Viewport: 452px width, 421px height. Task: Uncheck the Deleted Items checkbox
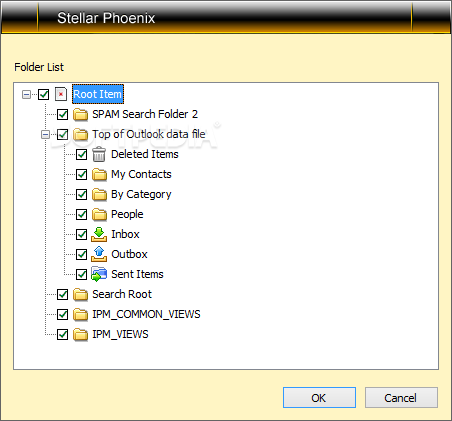pyautogui.click(x=81, y=154)
